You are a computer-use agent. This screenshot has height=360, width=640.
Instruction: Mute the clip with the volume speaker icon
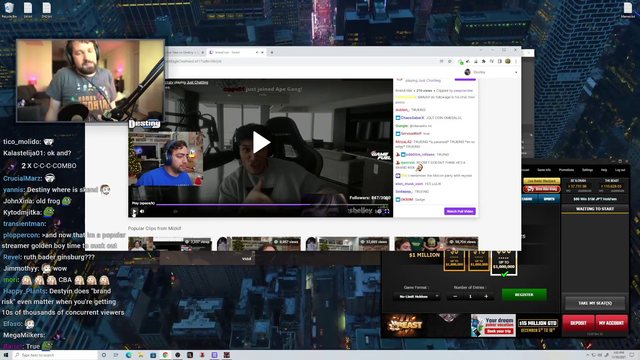142,211
